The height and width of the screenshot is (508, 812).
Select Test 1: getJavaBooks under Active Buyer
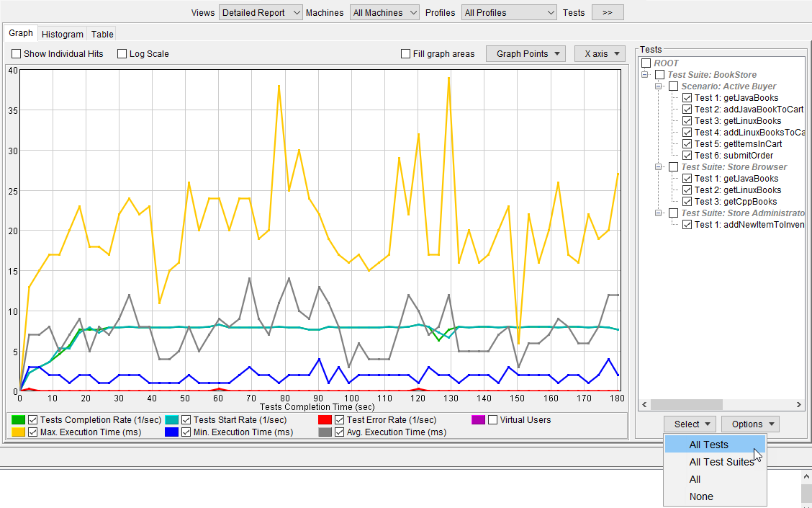pos(736,98)
